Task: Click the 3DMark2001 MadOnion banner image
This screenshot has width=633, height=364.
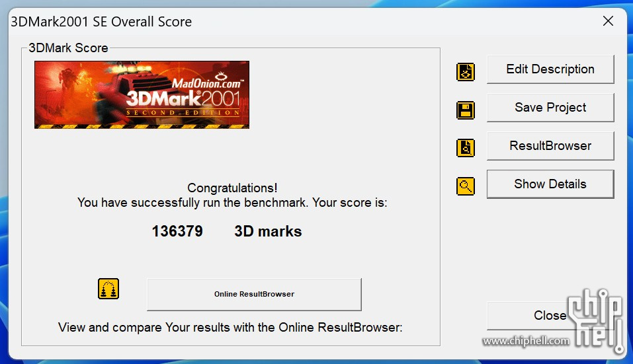Action: point(142,94)
